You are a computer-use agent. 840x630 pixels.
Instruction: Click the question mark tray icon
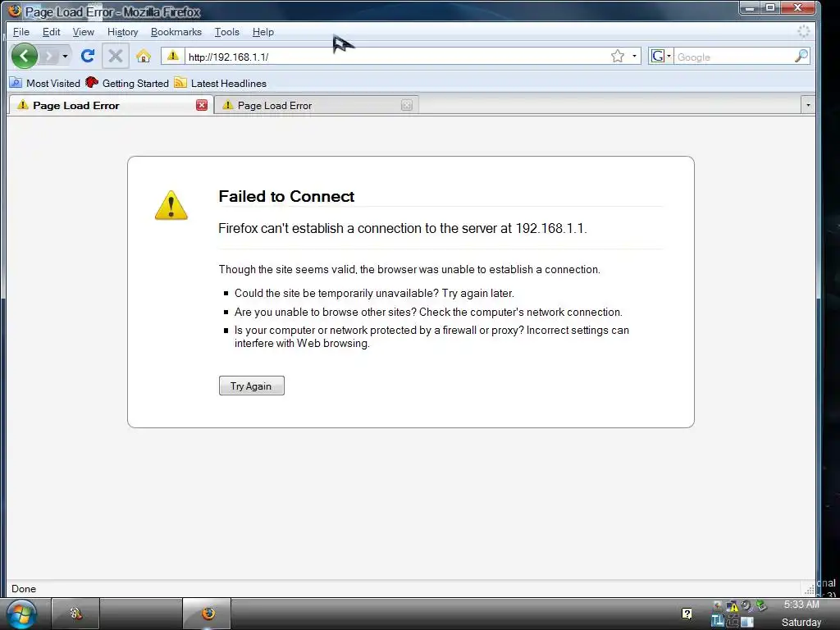[x=687, y=614]
